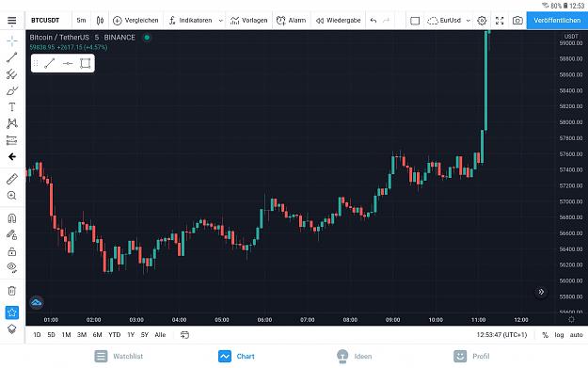Click the Veröffentlichen publish button
Image resolution: width=588 pixels, height=368 pixels.
557,21
